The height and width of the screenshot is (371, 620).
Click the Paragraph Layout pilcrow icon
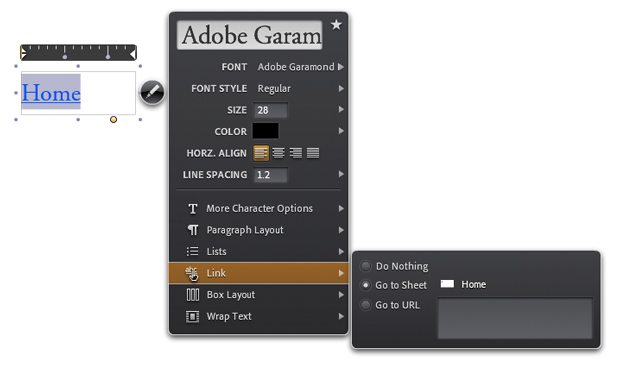pos(193,230)
